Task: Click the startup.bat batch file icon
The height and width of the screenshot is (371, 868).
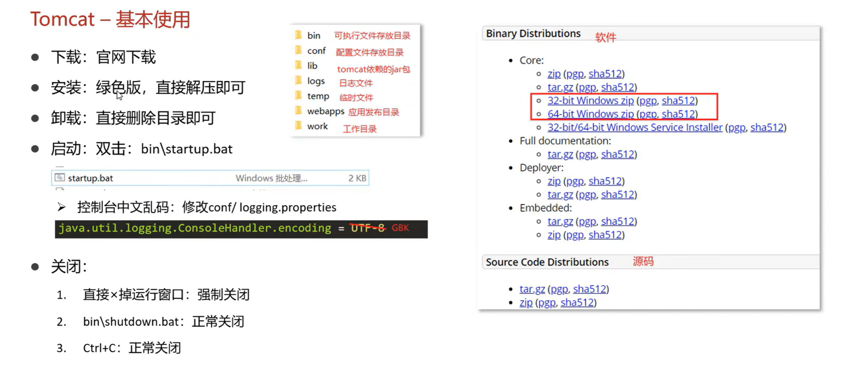Action: [x=60, y=178]
